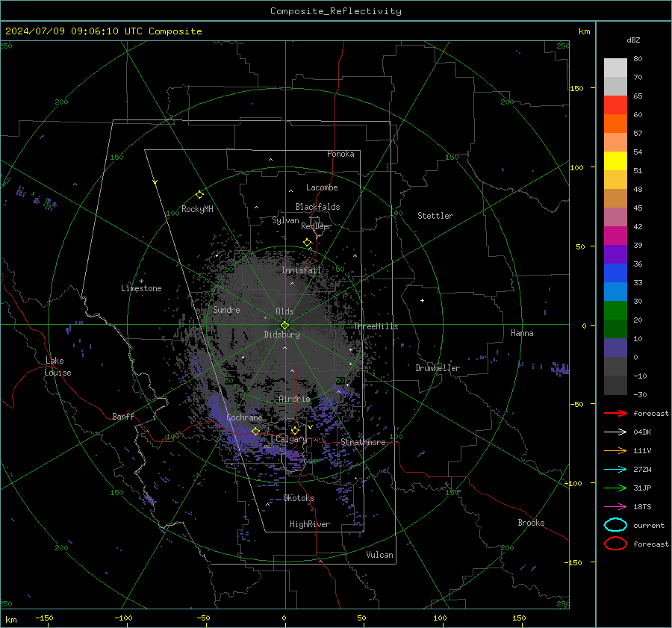672x628 pixels.
Task: Click the Calgary city label
Action: coord(291,439)
